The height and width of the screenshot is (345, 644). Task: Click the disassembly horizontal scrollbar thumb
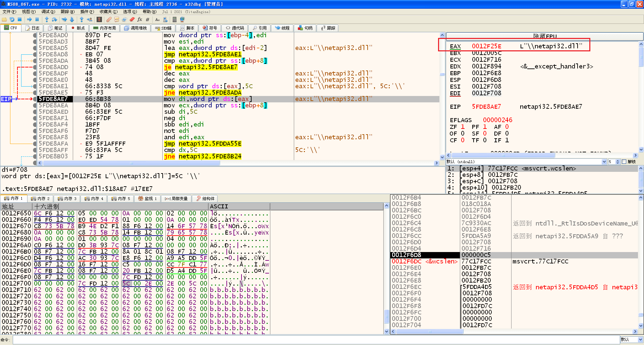click(x=131, y=163)
